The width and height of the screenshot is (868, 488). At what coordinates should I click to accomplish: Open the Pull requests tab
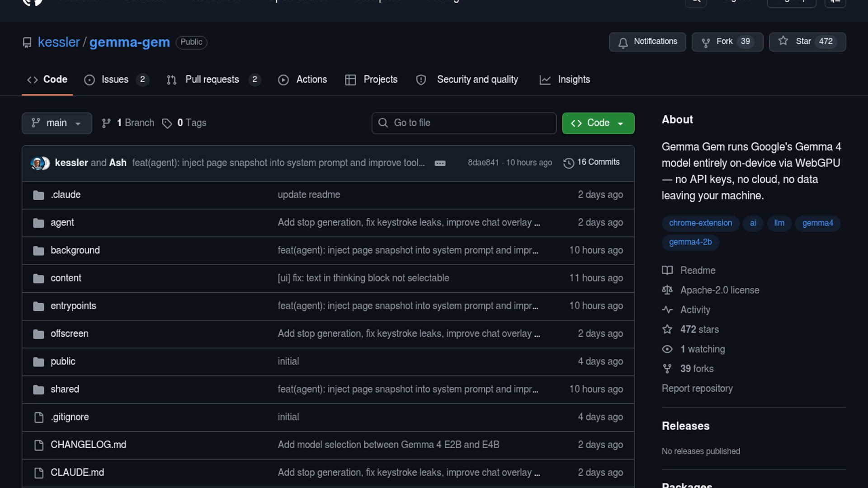click(x=212, y=80)
